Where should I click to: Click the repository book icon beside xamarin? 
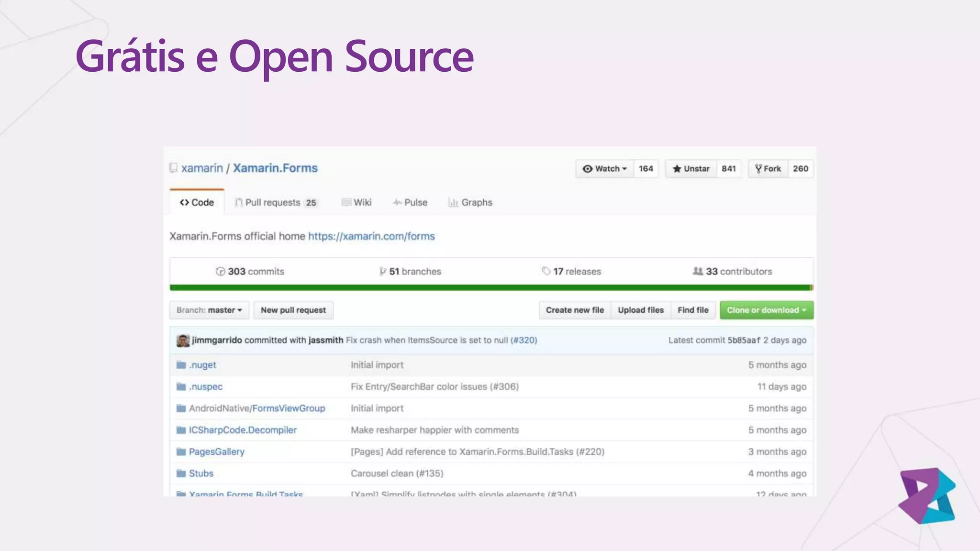pos(173,168)
